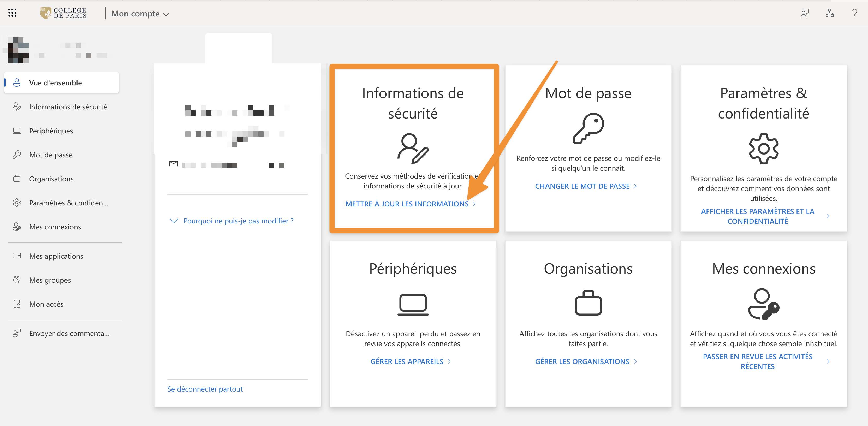Click the Collège de Paris logo
The width and height of the screenshot is (868, 426).
pos(63,13)
